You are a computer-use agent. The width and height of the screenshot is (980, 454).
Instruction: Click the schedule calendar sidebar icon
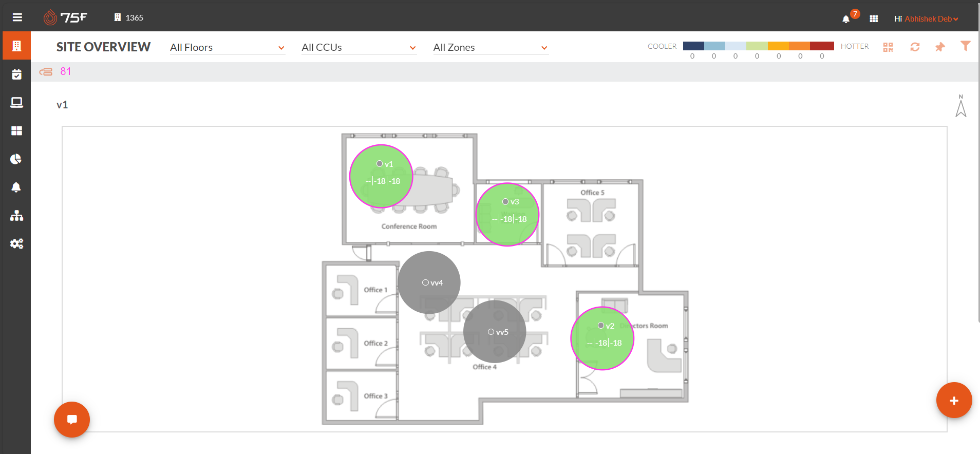click(16, 74)
